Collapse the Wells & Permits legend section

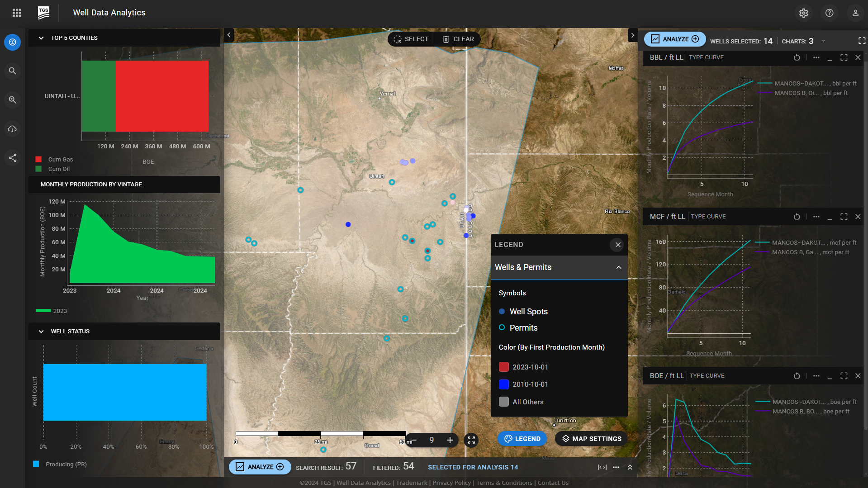click(x=618, y=267)
